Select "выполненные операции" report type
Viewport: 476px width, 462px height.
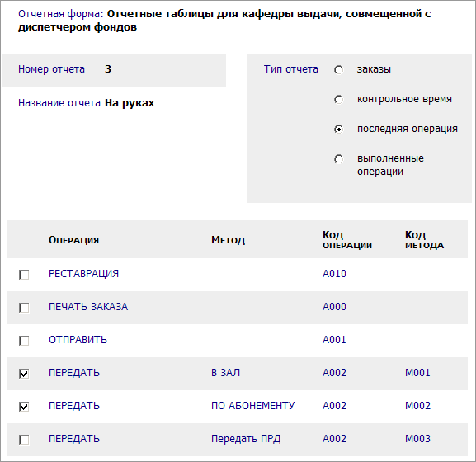338,159
